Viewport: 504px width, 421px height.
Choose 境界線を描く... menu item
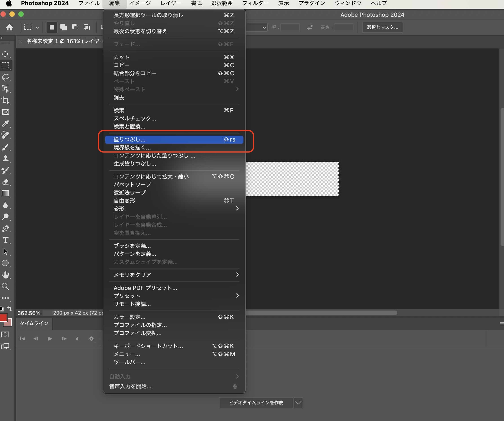[x=174, y=148]
